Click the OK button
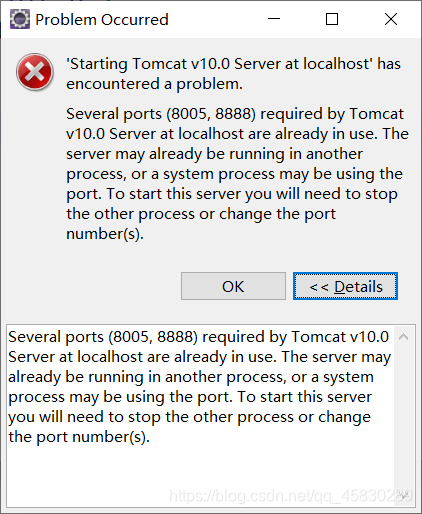Viewport: 422px width, 514px height. (233, 286)
